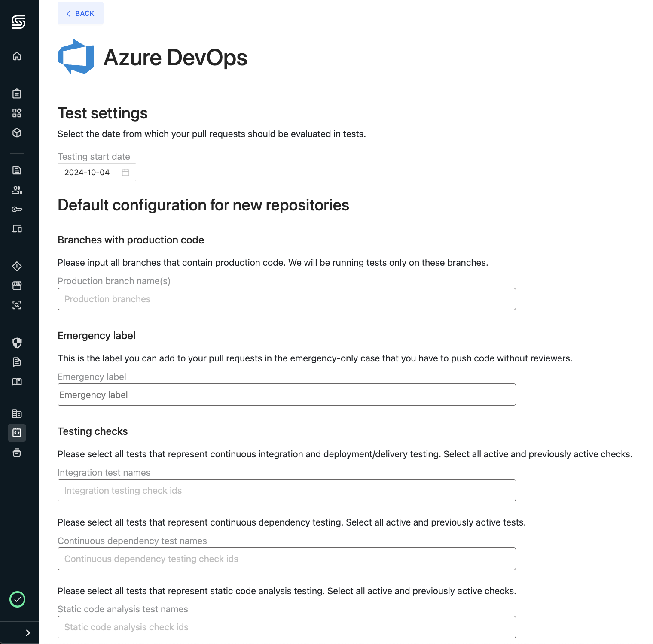Open the document-with-folded-corner icon below the shield
This screenshot has width=653, height=644.
coord(17,362)
